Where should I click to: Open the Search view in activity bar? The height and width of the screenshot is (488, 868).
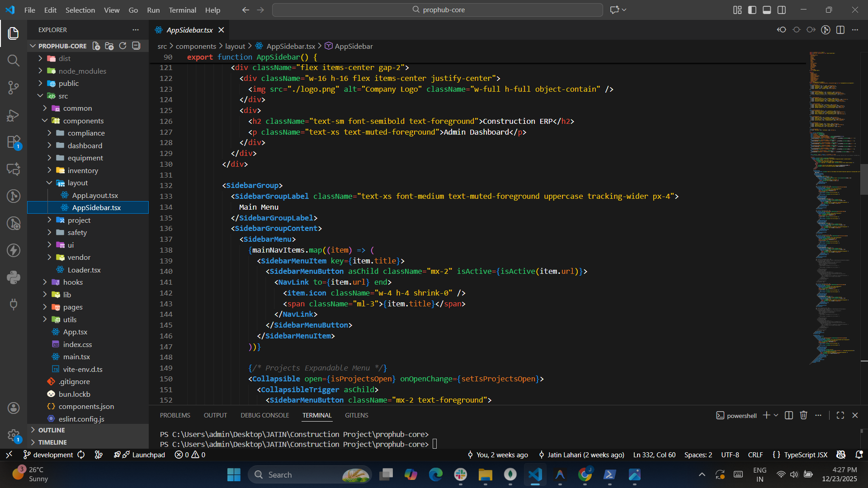click(x=14, y=60)
